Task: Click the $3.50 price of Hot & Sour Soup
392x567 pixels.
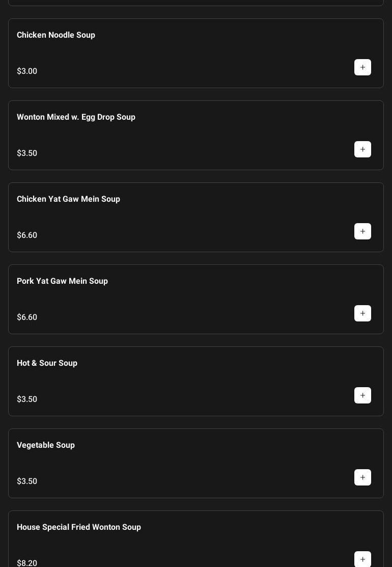Action: pos(27,399)
